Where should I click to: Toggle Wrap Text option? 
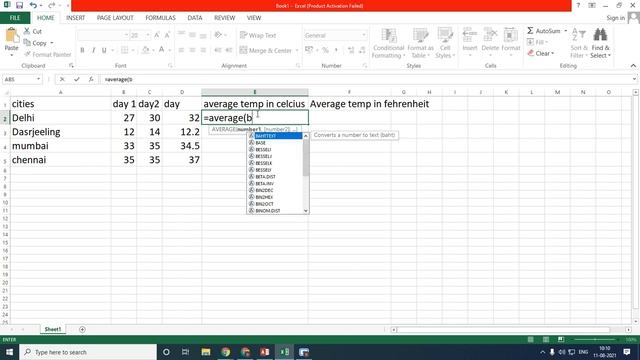[x=258, y=36]
